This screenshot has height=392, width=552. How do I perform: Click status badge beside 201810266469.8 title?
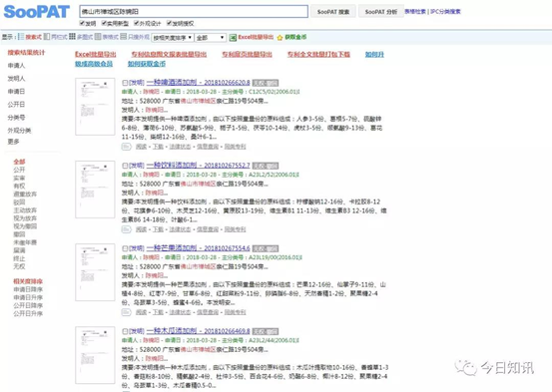coord(266,331)
